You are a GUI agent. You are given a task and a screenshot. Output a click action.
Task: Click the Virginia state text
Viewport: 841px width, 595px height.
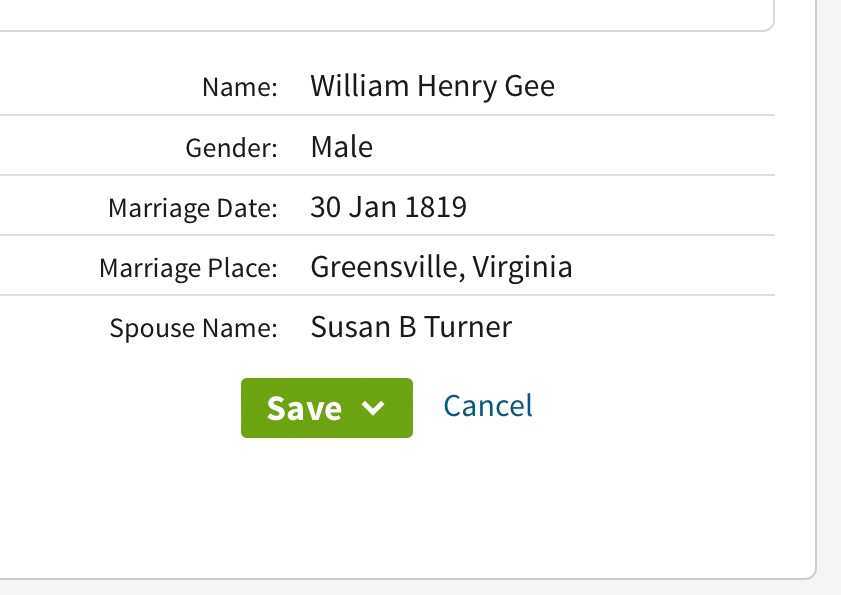523,268
